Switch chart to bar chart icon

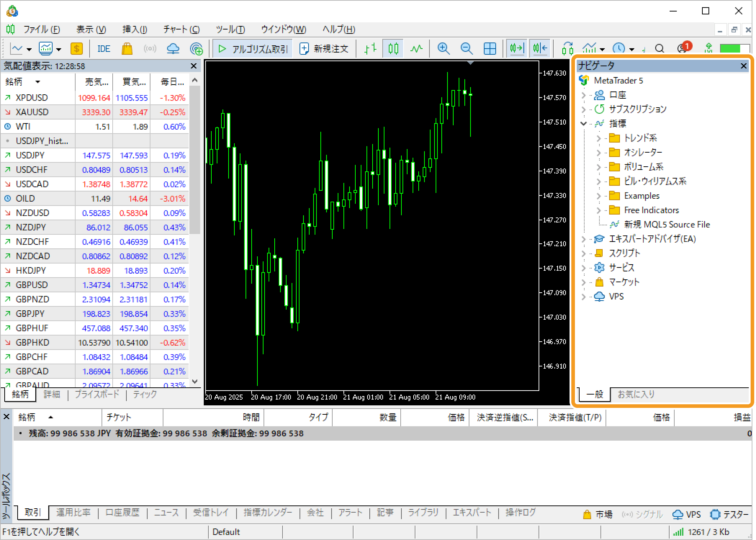click(370, 49)
